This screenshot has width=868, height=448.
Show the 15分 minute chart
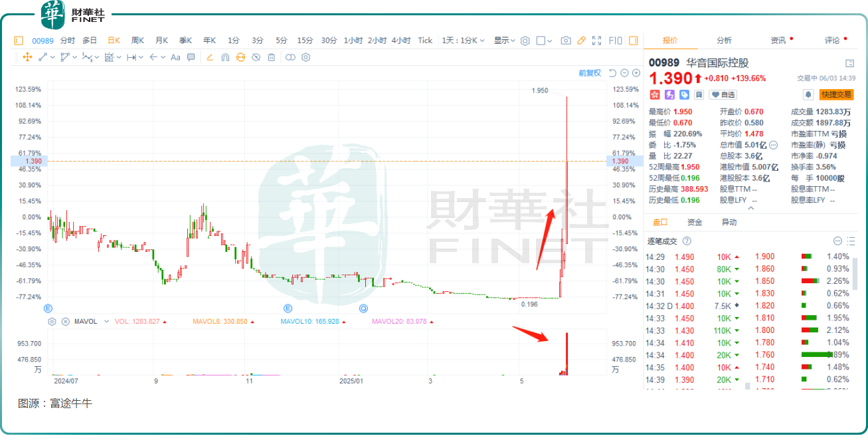pos(305,41)
